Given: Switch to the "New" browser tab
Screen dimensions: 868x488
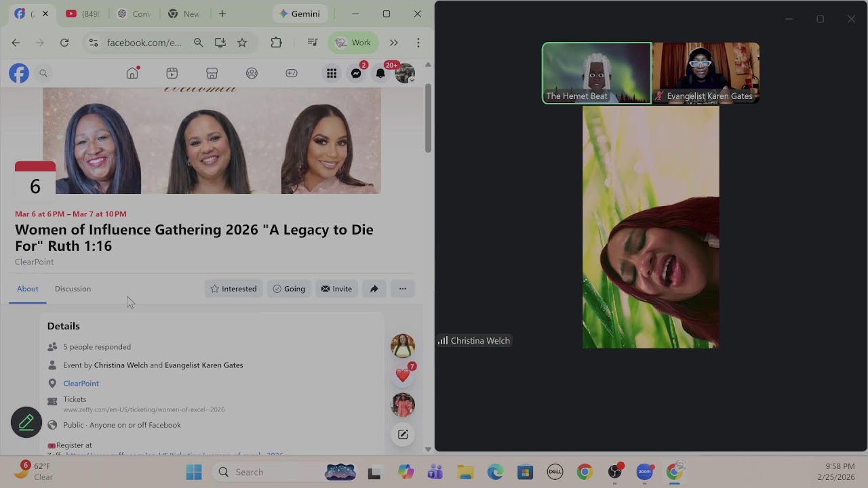Looking at the screenshot, I should pos(184,14).
